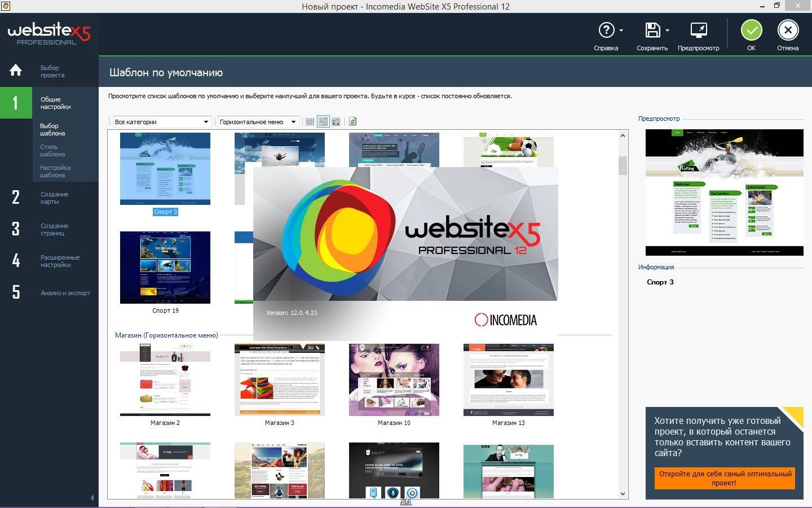812x508 pixels.
Task: Click the Магазин (Горизонтальное меню) group header
Action: (x=166, y=335)
